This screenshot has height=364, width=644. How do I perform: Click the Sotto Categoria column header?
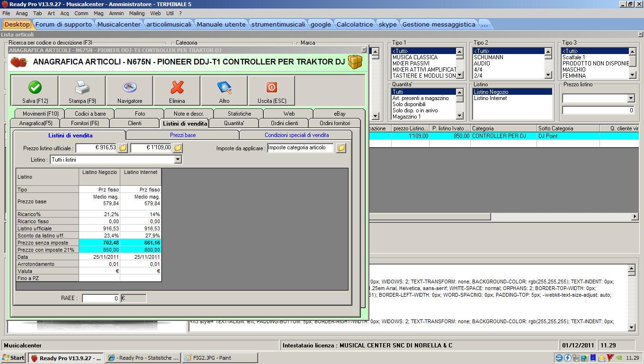[568, 128]
